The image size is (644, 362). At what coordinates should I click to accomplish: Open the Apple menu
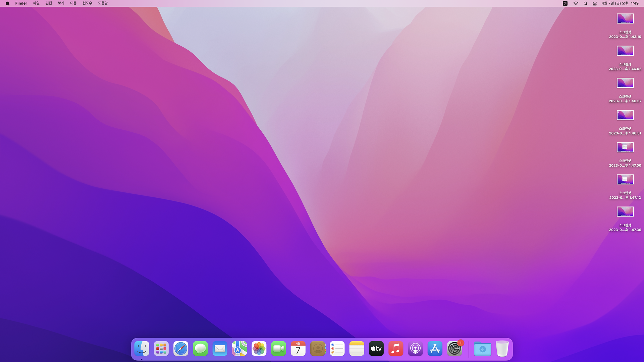7,3
